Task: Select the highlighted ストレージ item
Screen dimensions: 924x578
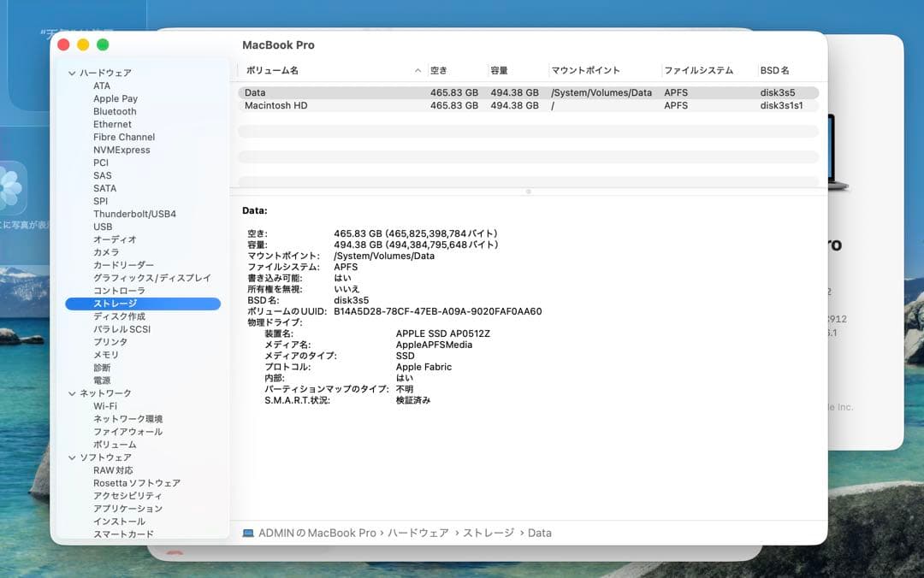Action: (x=143, y=304)
